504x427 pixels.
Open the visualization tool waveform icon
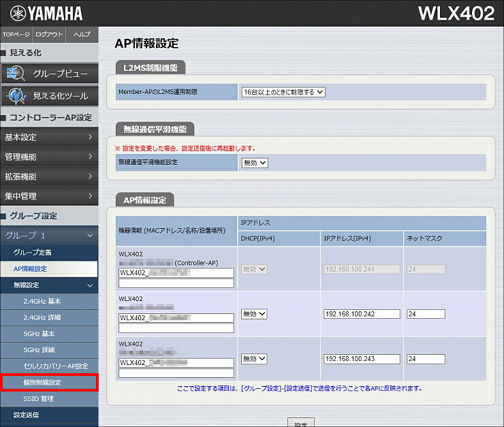point(16,96)
